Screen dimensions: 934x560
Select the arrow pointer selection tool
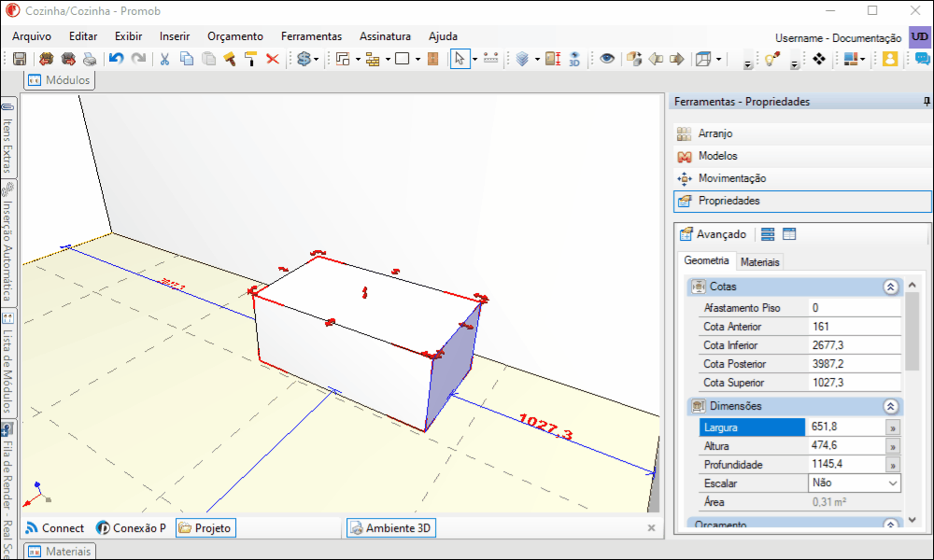click(x=460, y=59)
